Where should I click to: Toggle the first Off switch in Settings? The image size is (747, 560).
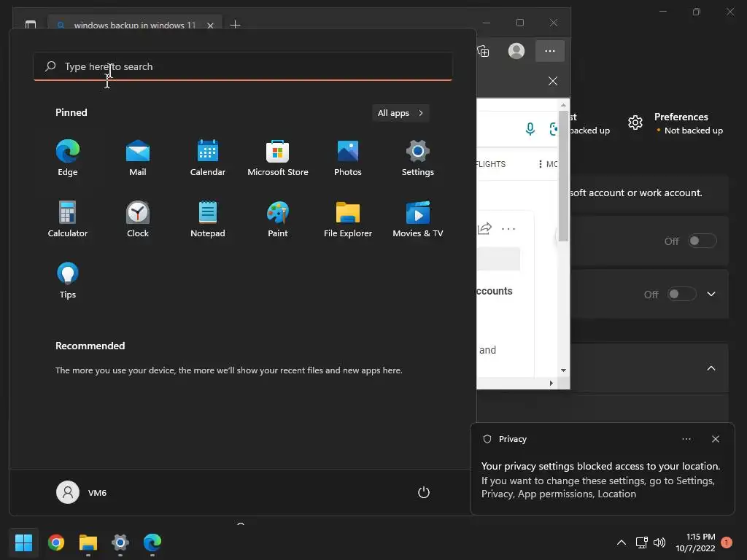coord(703,241)
